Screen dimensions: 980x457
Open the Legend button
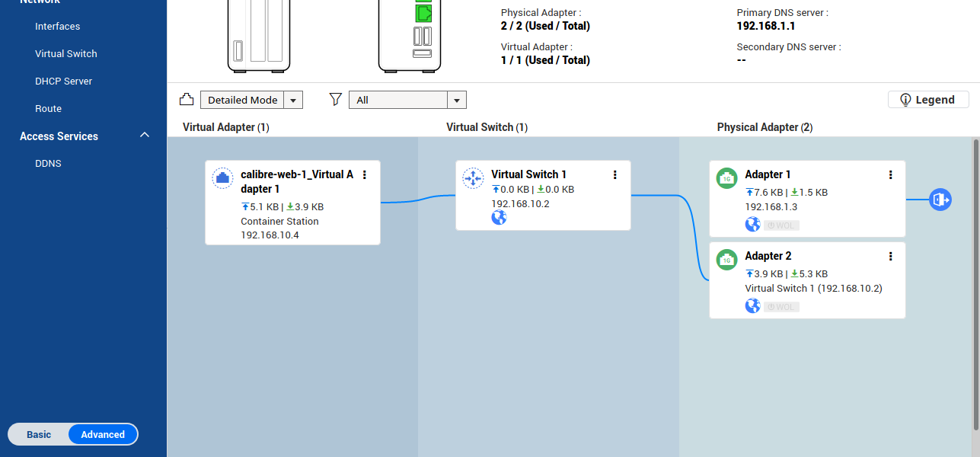tap(927, 100)
